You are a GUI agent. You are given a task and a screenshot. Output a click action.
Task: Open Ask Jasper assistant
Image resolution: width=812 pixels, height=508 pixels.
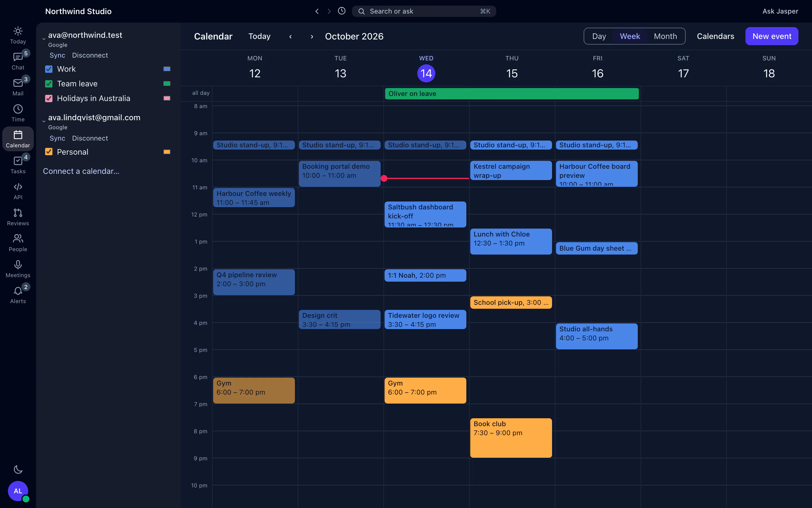780,11
